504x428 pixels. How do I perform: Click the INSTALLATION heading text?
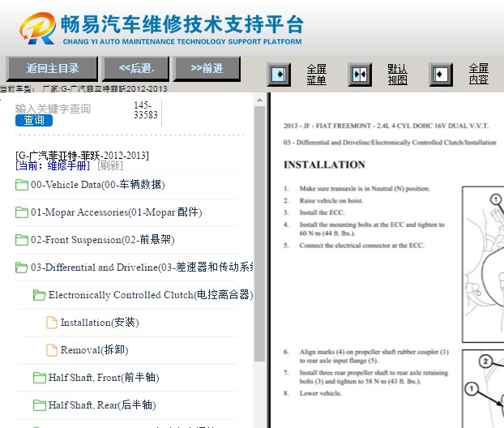pyautogui.click(x=324, y=165)
